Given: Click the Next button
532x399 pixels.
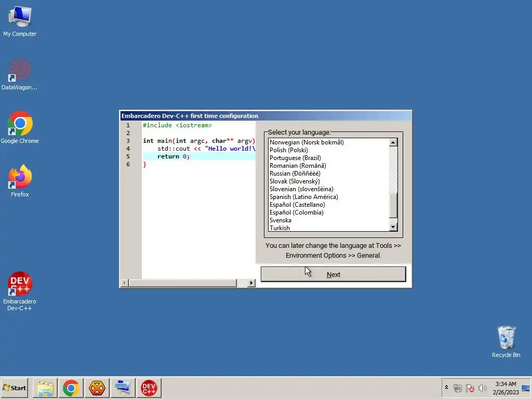Looking at the screenshot, I should pyautogui.click(x=333, y=274).
